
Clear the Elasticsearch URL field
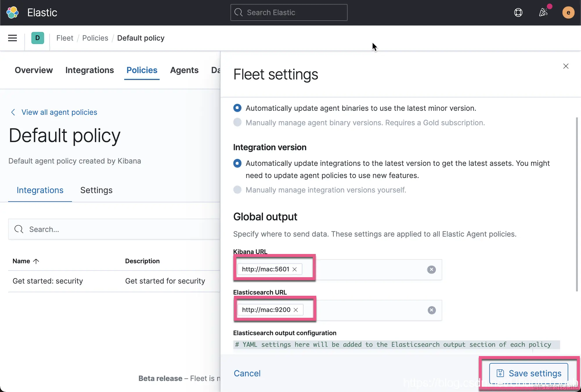pyautogui.click(x=432, y=310)
